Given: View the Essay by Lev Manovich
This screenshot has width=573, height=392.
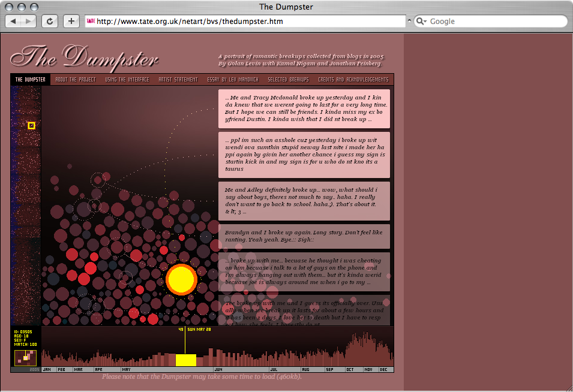Looking at the screenshot, I should [232, 79].
